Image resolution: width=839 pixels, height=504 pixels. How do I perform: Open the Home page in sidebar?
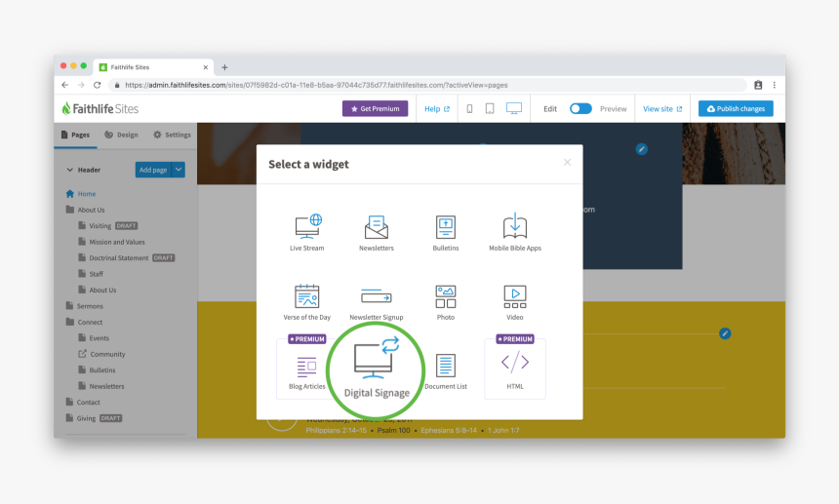point(81,193)
